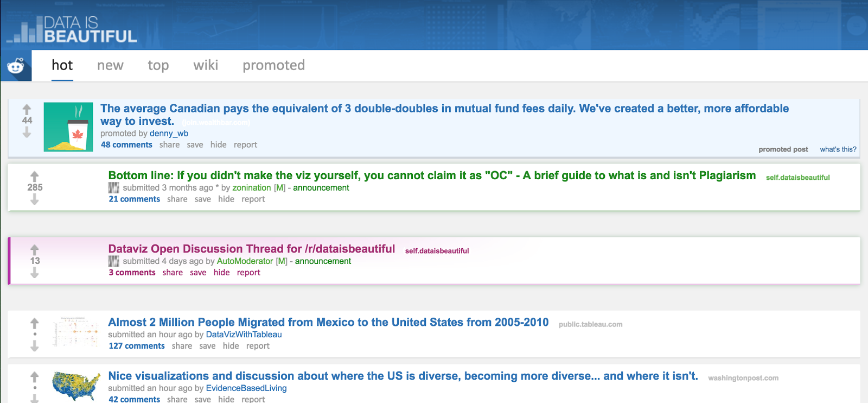
Task: Open 48 comments on promoted post
Action: [x=126, y=144]
